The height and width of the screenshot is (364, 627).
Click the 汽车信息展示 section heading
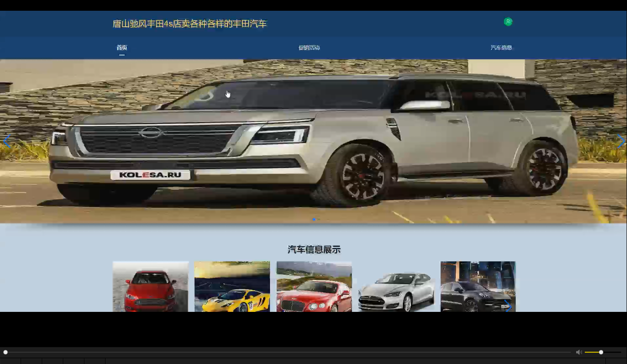(x=314, y=249)
